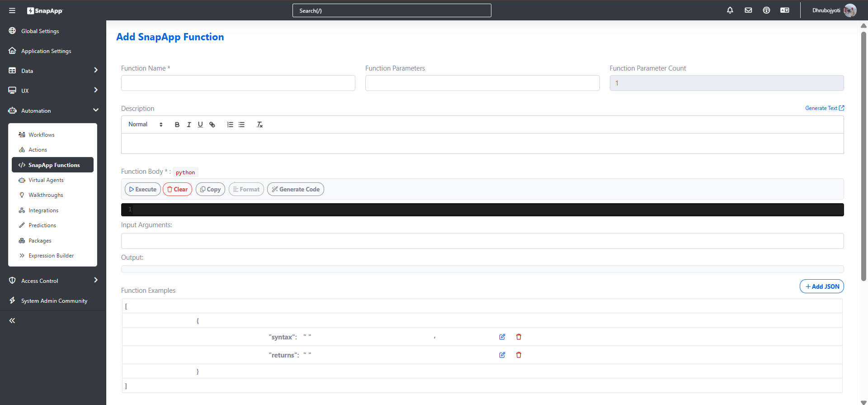This screenshot has width=868, height=405.
Task: Delete the "syntax" example row
Action: 519,337
